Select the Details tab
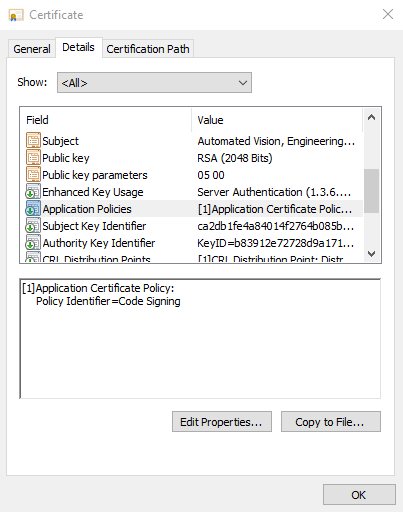 78,47
